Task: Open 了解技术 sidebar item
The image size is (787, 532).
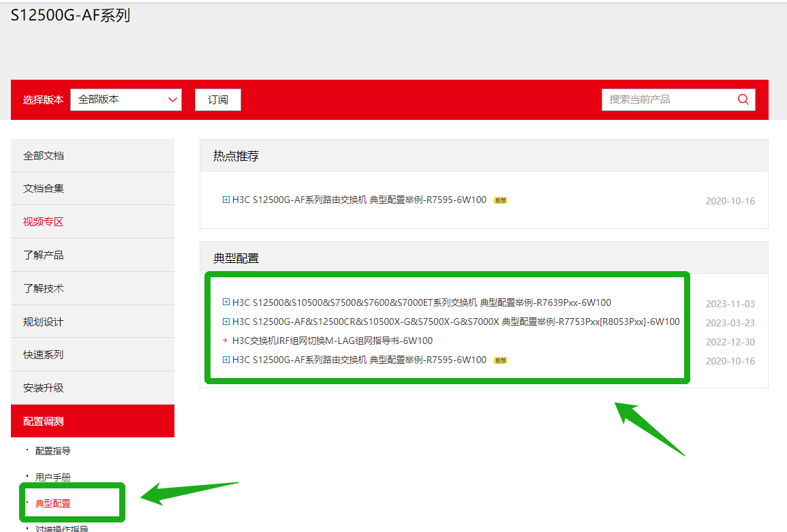Action: [93, 289]
